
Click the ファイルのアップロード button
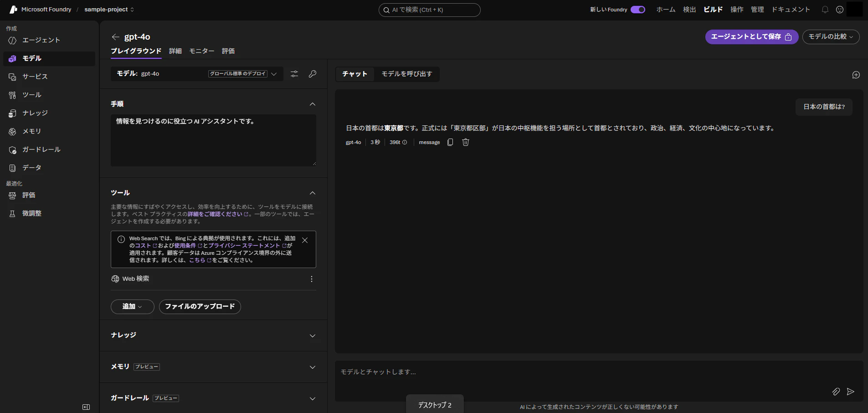[x=200, y=307]
